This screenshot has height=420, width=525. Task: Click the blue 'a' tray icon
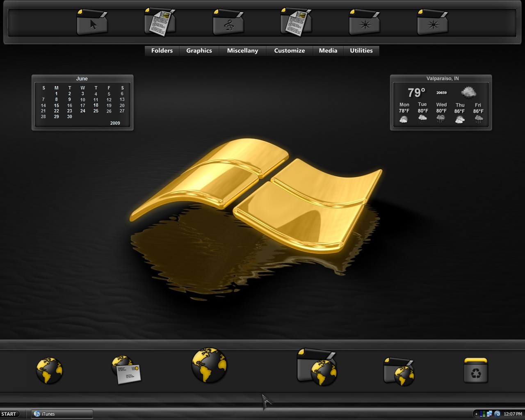[x=498, y=414]
